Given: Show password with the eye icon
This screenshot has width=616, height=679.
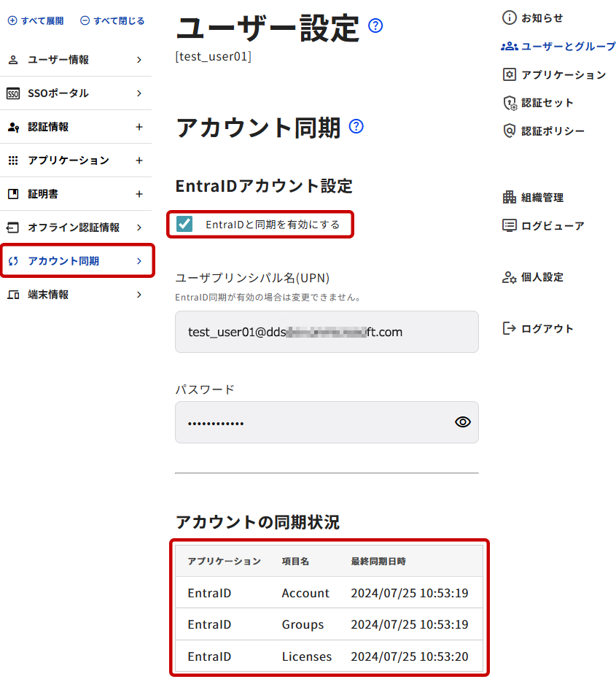Looking at the screenshot, I should click(463, 422).
